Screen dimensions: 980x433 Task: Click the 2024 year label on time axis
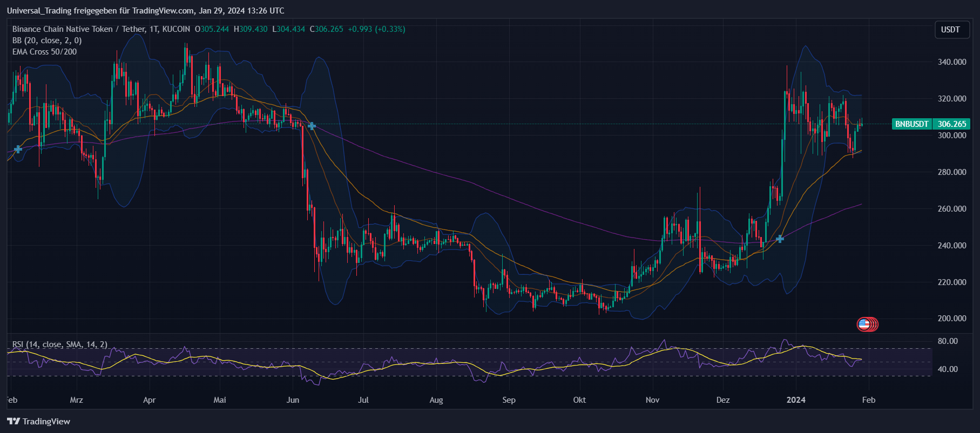(x=796, y=400)
